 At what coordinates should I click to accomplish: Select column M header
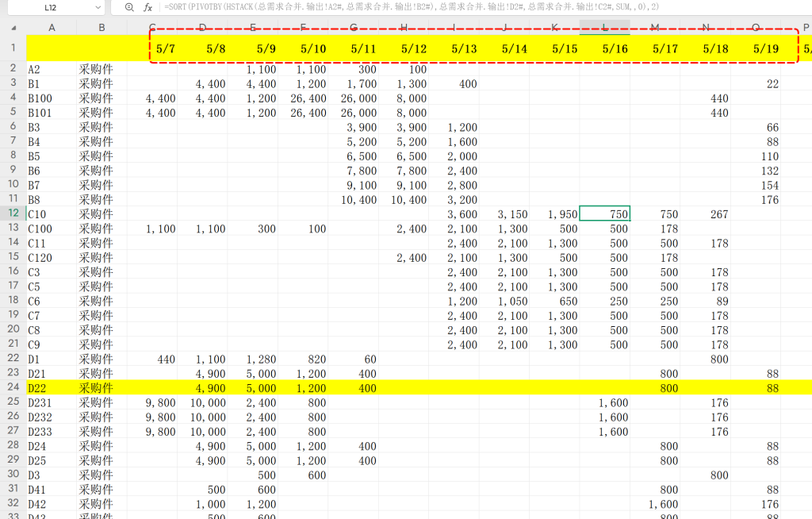point(654,28)
